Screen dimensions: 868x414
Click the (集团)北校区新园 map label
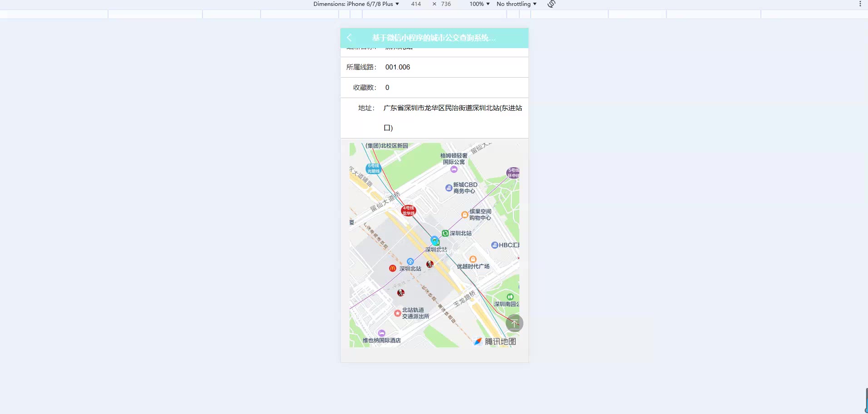[x=387, y=146]
